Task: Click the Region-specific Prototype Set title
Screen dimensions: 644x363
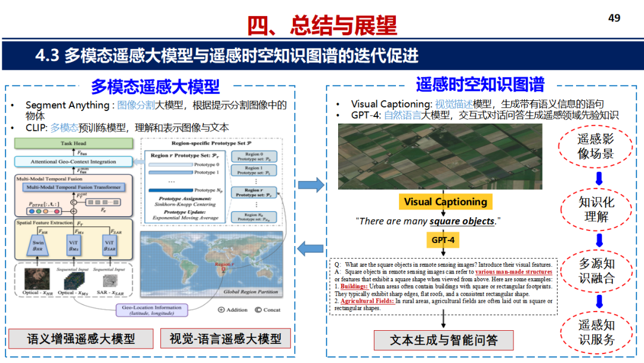Action: coord(212,143)
